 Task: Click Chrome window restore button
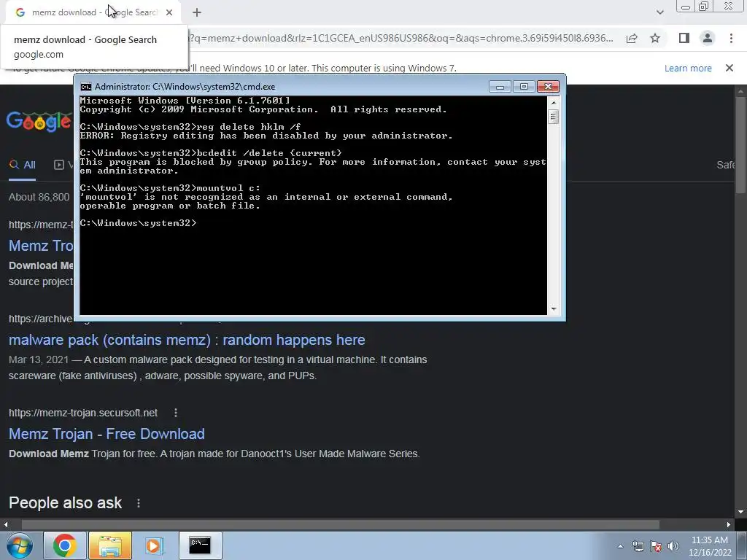click(x=704, y=6)
